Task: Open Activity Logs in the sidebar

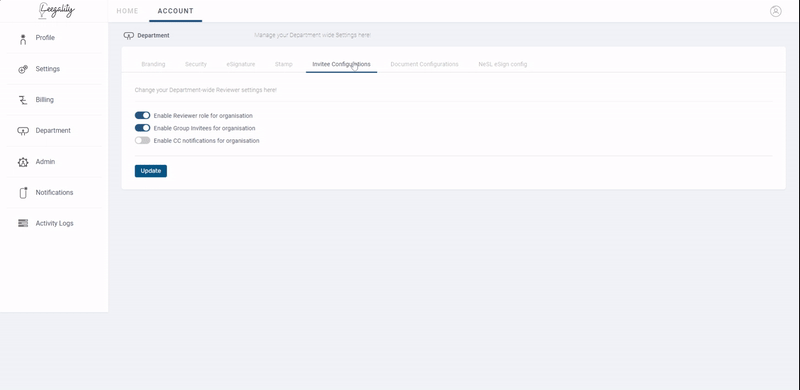Action: 54,224
